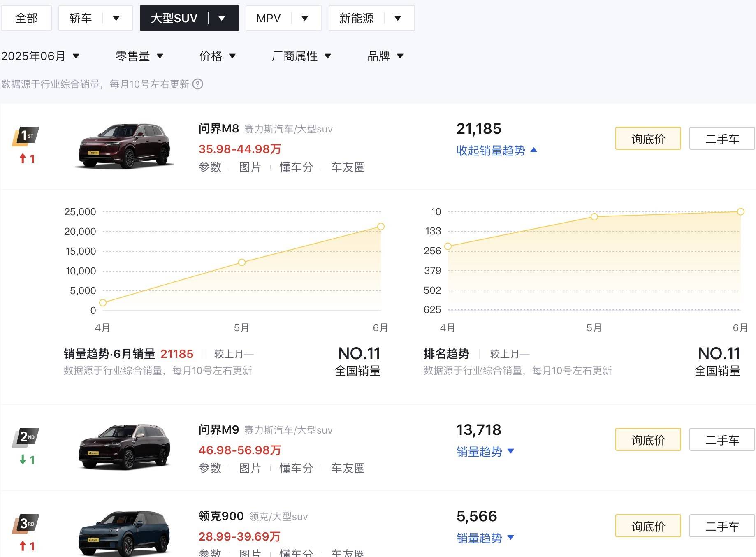Screen dimensions: 756x557
Task: Click 领克/大型suv label next to 领克900
Action: (x=278, y=517)
